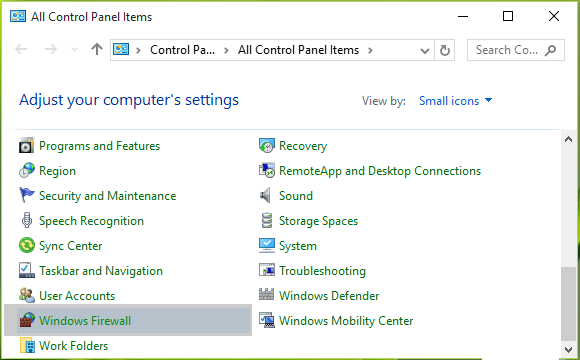Open the Sound settings link
Viewport: 580px width, 360px height.
296,196
